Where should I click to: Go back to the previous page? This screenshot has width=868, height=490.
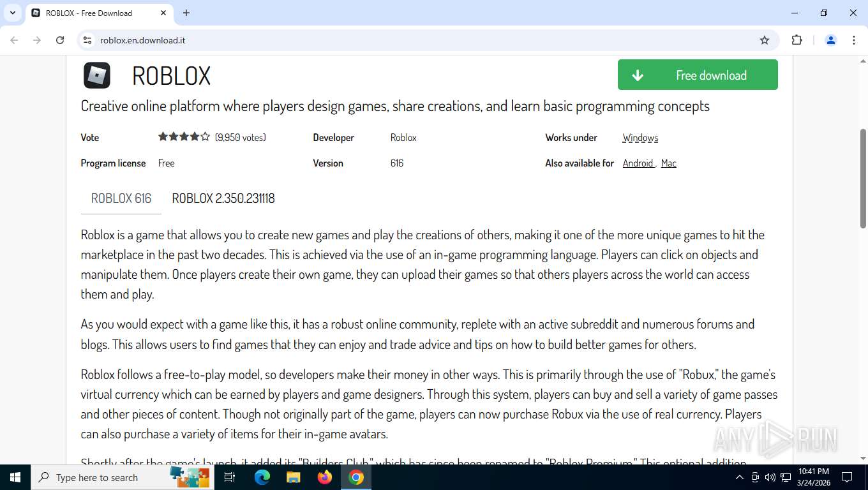(x=14, y=40)
